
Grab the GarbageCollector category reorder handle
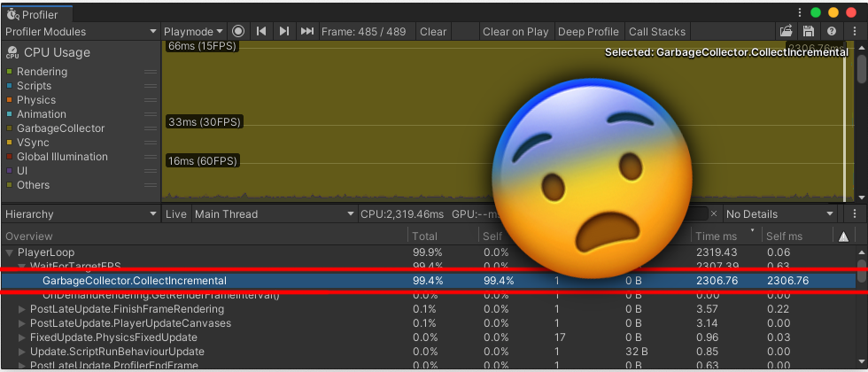[150, 128]
